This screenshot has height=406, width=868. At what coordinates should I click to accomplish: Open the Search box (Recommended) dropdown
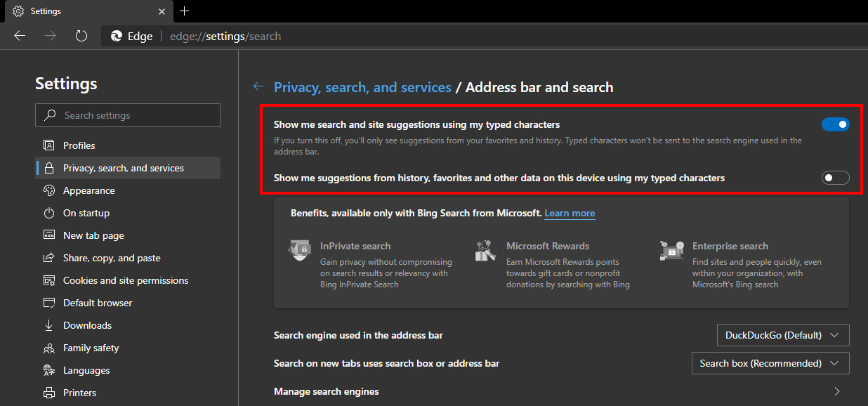770,363
